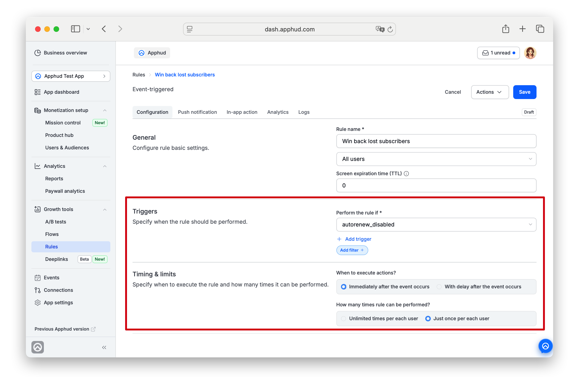Viewport: 579px width, 392px height.
Task: Switch to the Analytics tab
Action: click(278, 112)
